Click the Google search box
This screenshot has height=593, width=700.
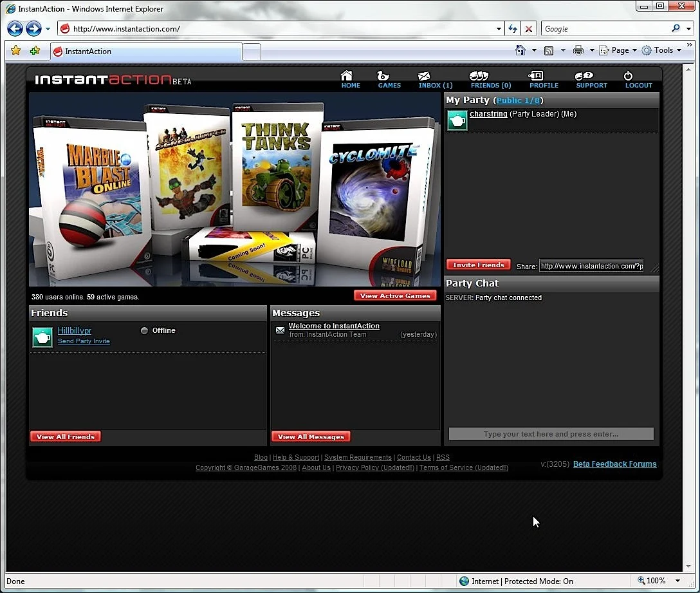(x=605, y=29)
